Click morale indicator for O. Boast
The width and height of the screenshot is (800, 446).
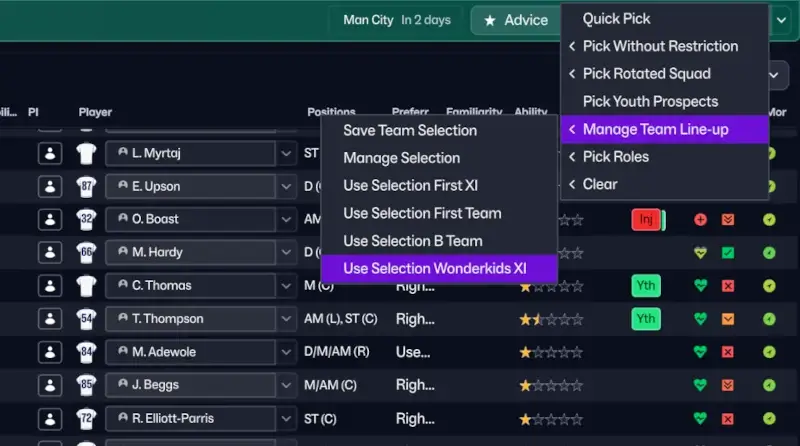769,219
